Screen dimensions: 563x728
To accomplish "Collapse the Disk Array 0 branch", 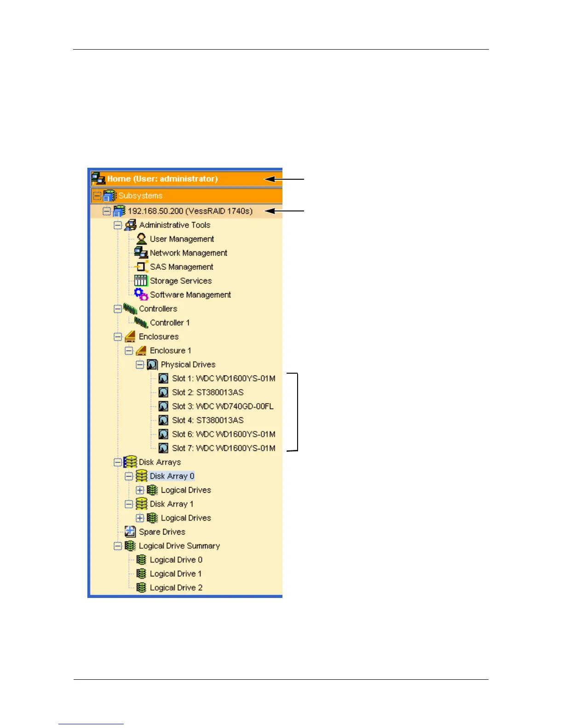I will pos(129,476).
